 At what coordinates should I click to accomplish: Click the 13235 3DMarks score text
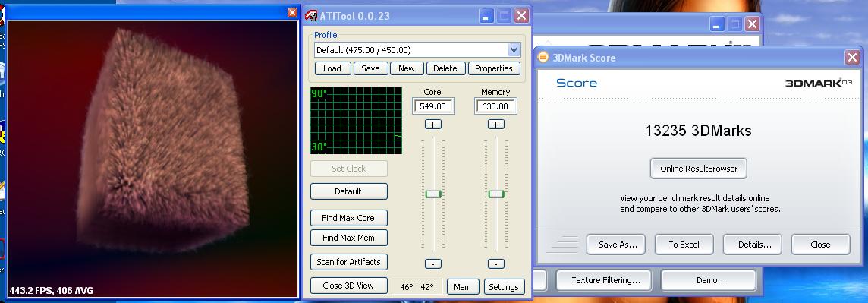699,131
